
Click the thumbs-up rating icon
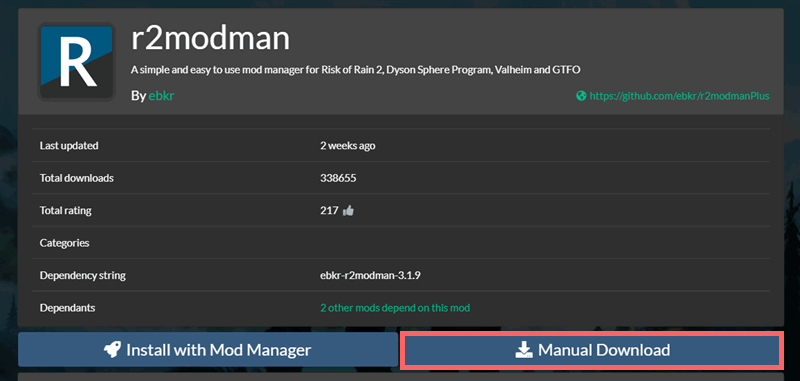coord(348,210)
